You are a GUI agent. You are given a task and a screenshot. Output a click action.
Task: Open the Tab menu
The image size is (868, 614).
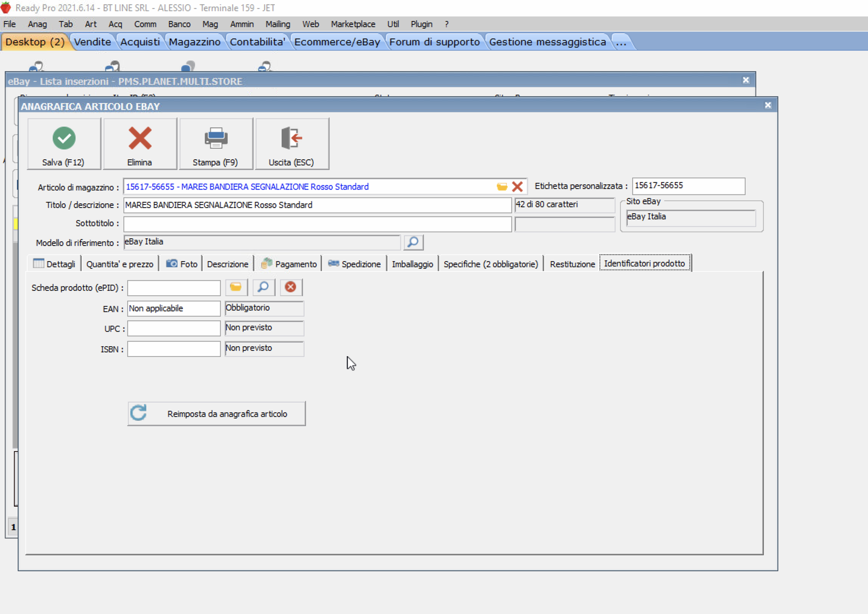point(65,24)
